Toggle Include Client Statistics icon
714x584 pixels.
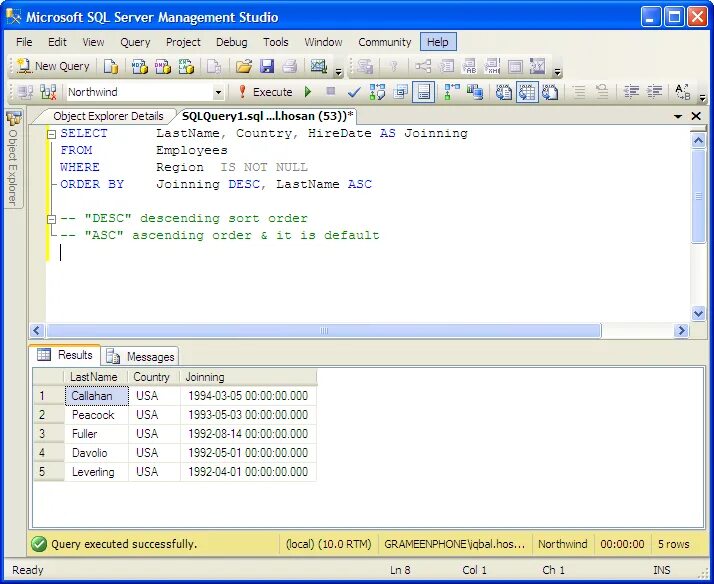(x=475, y=92)
